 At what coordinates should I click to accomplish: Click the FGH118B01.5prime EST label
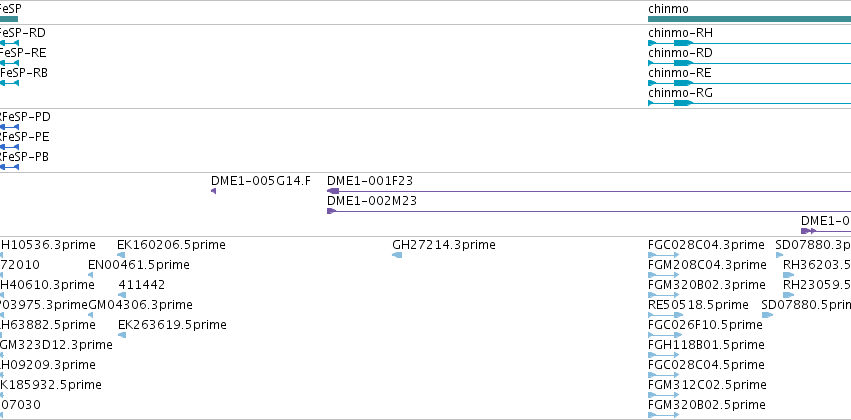point(706,345)
